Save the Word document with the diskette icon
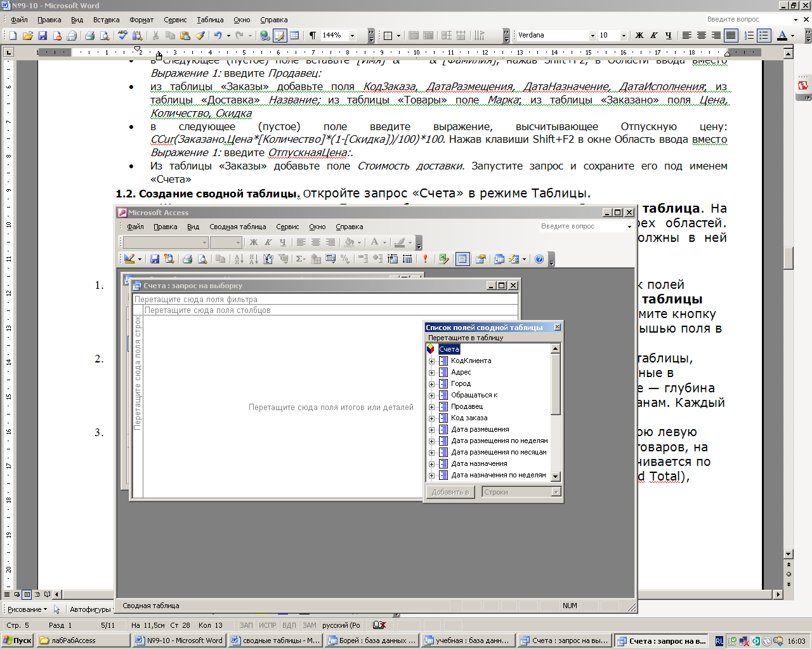Viewport: 812px width, 650px height. pyautogui.click(x=43, y=36)
